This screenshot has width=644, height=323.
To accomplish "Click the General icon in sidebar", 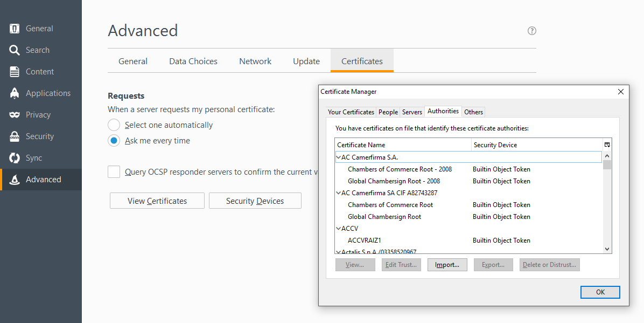I will (x=15, y=29).
